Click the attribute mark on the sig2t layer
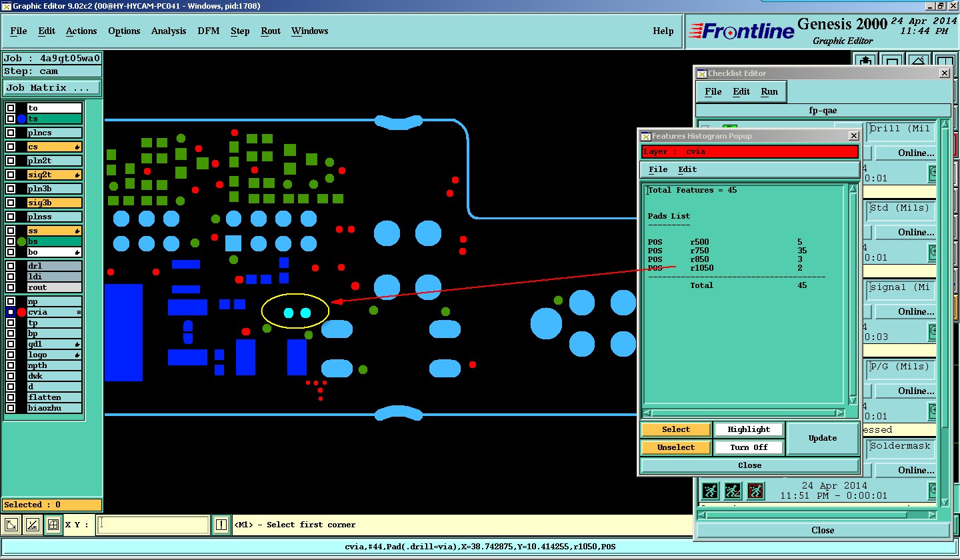Screen dimensions: 960x560 pyautogui.click(x=78, y=175)
